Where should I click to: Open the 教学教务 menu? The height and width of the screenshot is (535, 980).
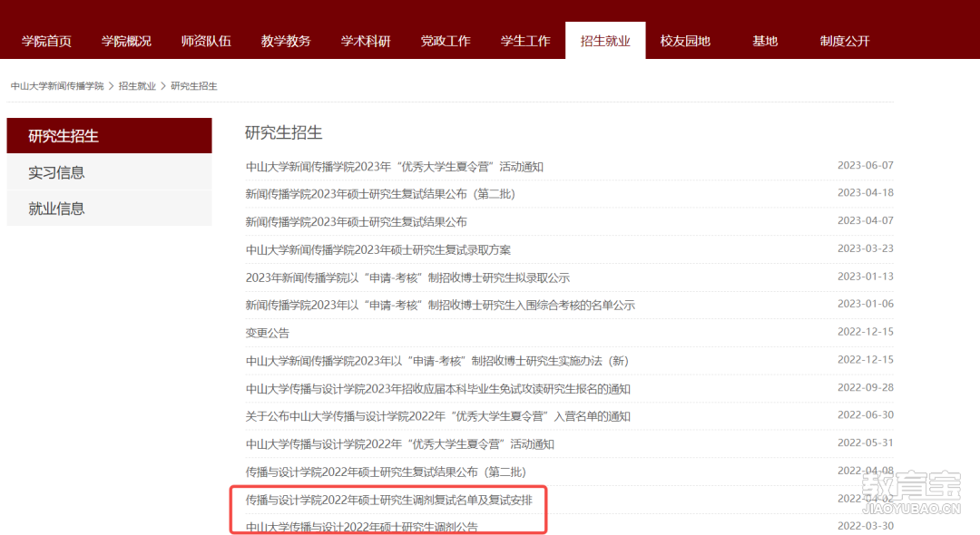[286, 41]
